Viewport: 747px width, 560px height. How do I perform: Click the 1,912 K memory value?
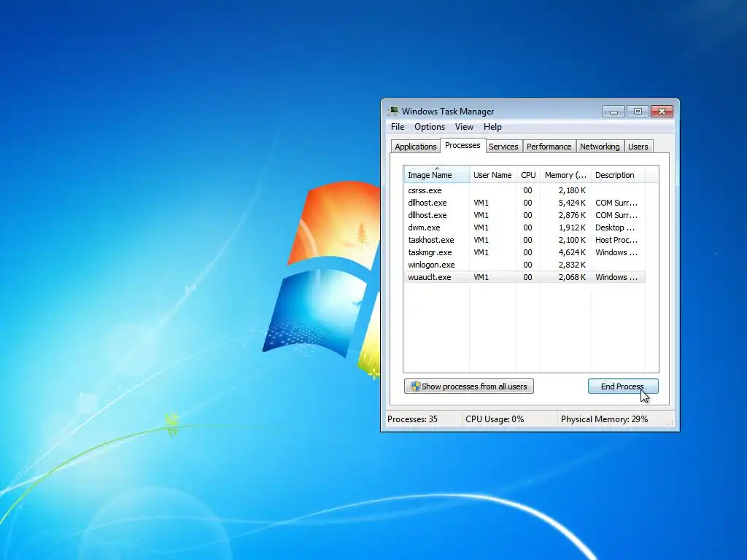pos(572,227)
